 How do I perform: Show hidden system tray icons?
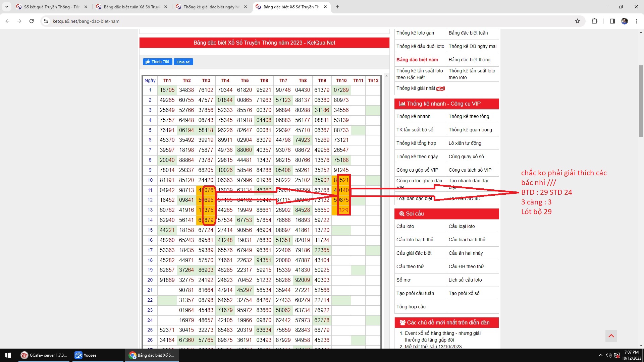coord(600,355)
